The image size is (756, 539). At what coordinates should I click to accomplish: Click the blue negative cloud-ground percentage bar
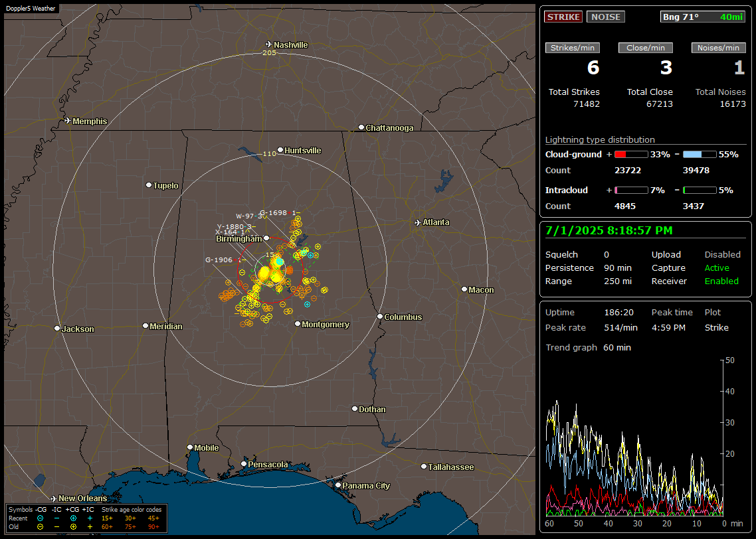[700, 155]
